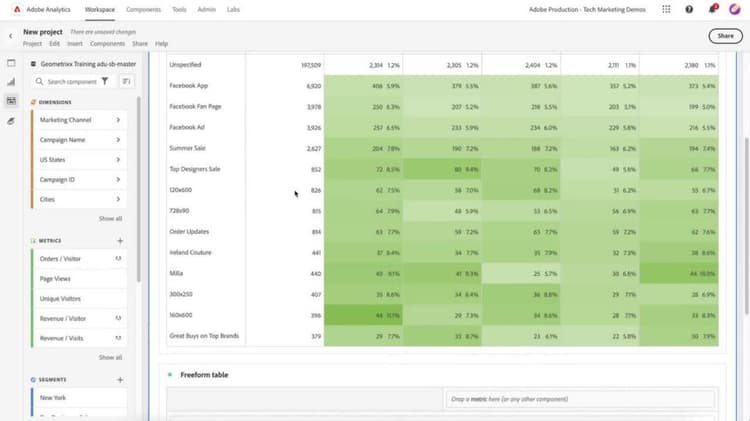Click the filter funnel icon in component search
Viewport: 750px width, 421px height.
pyautogui.click(x=105, y=81)
